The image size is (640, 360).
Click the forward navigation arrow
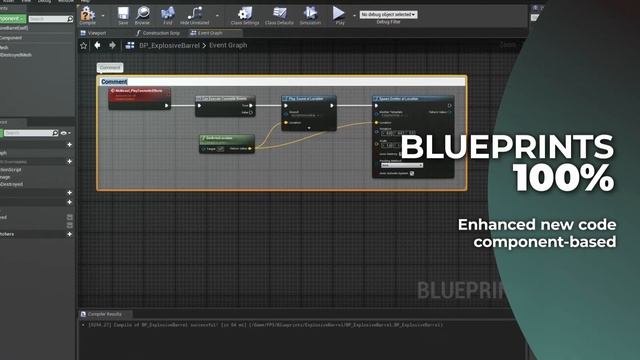click(112, 45)
